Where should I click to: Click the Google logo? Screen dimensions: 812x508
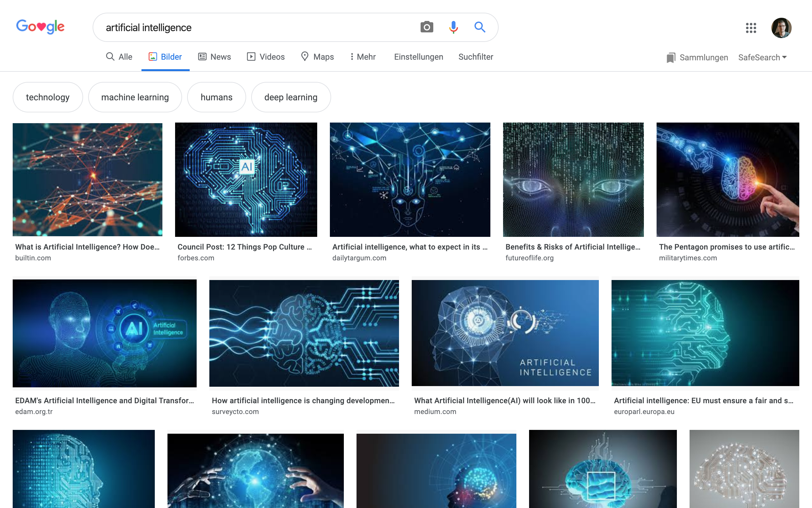pos(40,27)
